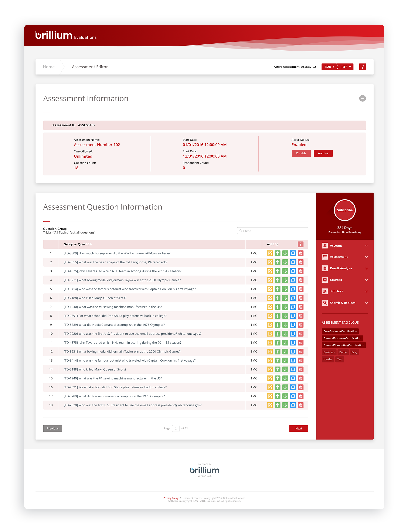
Task: Click the Subscribe circle button
Action: (x=344, y=210)
